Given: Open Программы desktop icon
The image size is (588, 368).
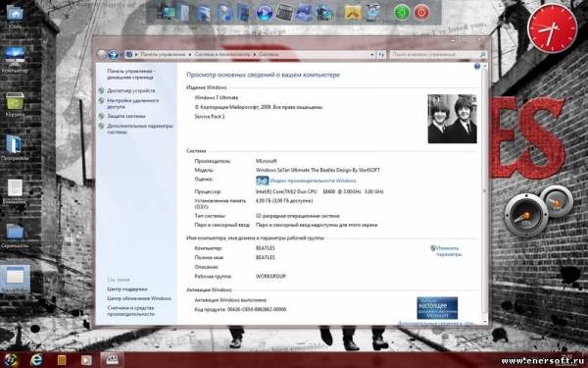Looking at the screenshot, I should point(15,148).
